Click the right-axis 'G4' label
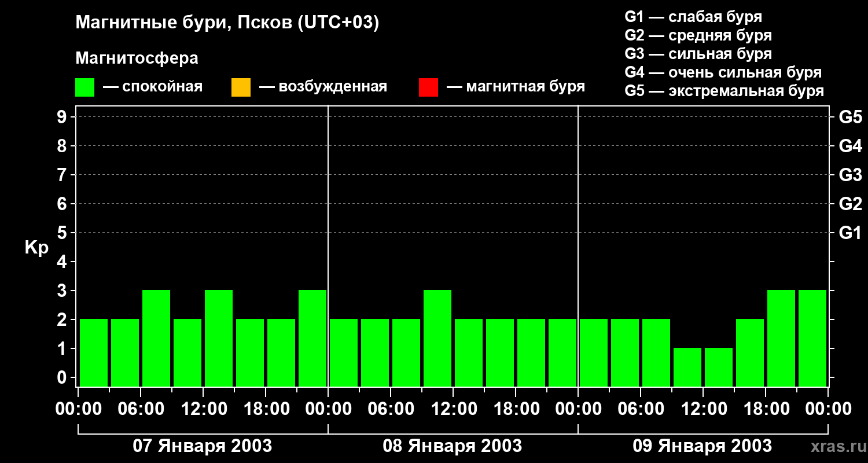Image resolution: width=868 pixels, height=463 pixels. [x=851, y=146]
